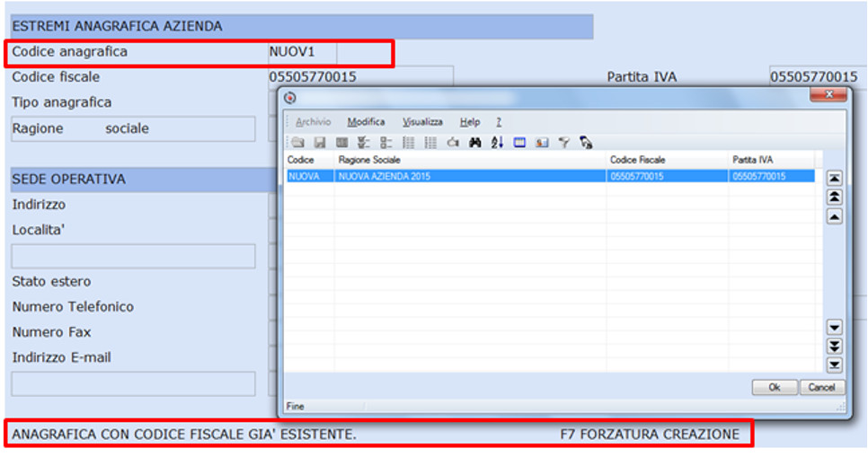Jump to last record arrow button

(x=834, y=365)
